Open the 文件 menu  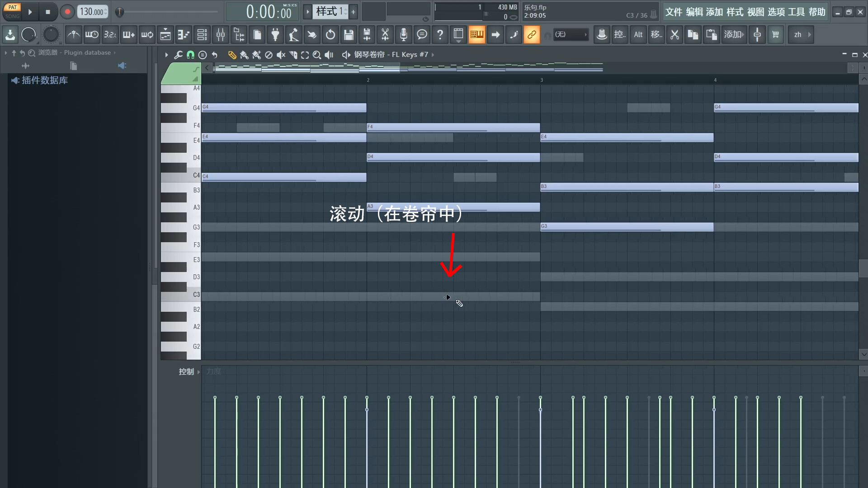pos(673,12)
